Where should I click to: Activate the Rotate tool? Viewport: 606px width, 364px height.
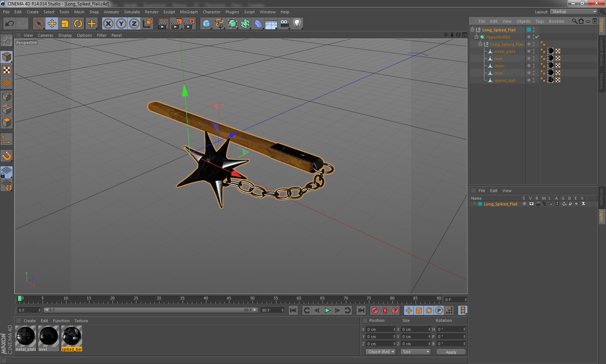[78, 24]
